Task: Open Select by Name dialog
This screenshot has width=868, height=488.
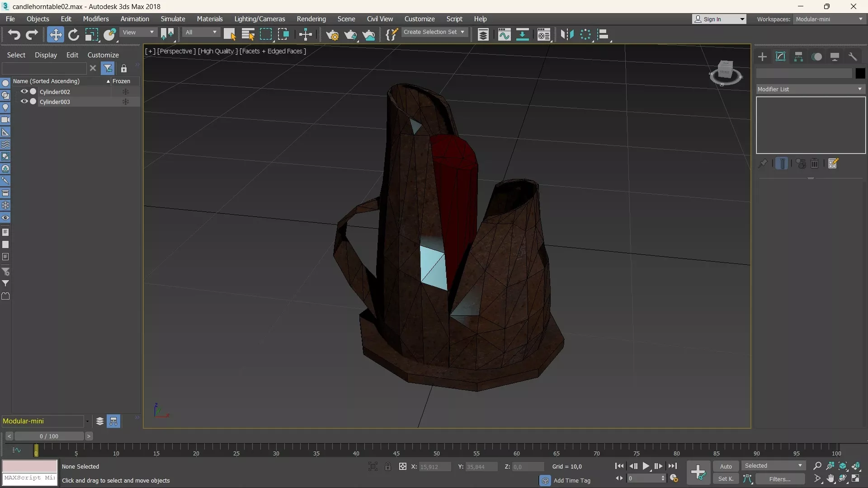Action: point(248,35)
